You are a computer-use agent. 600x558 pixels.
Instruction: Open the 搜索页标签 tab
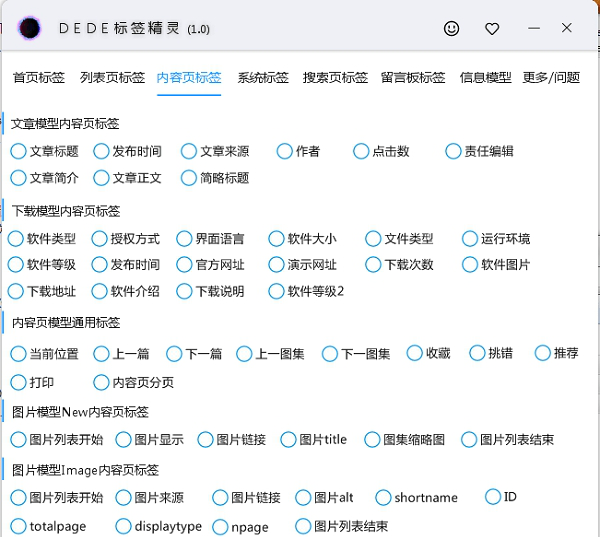(x=335, y=78)
